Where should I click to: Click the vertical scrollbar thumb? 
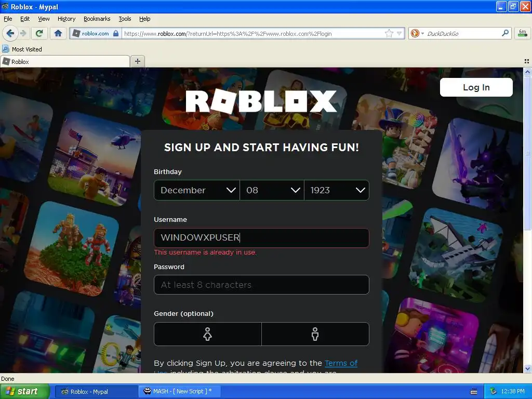click(527, 153)
